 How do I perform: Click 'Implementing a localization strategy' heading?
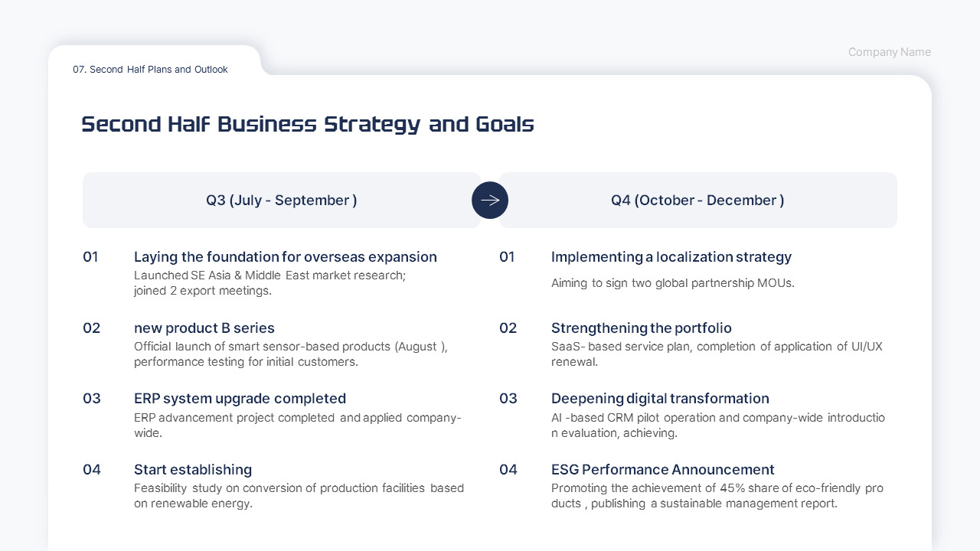[671, 257]
